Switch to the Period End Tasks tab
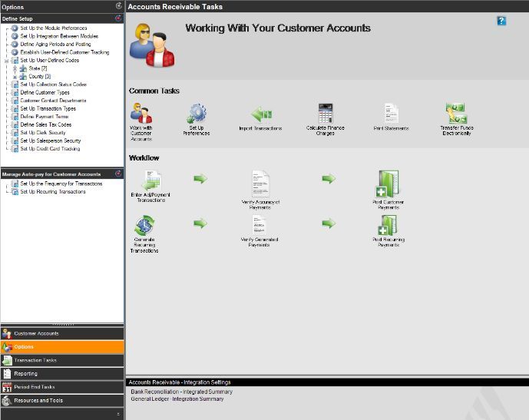529x420 pixels. (x=62, y=387)
